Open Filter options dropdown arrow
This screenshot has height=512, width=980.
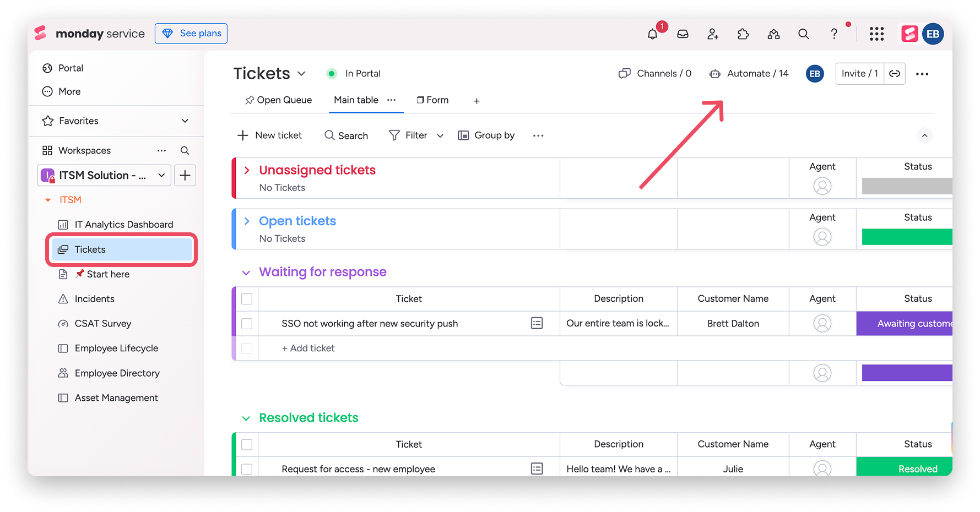440,135
